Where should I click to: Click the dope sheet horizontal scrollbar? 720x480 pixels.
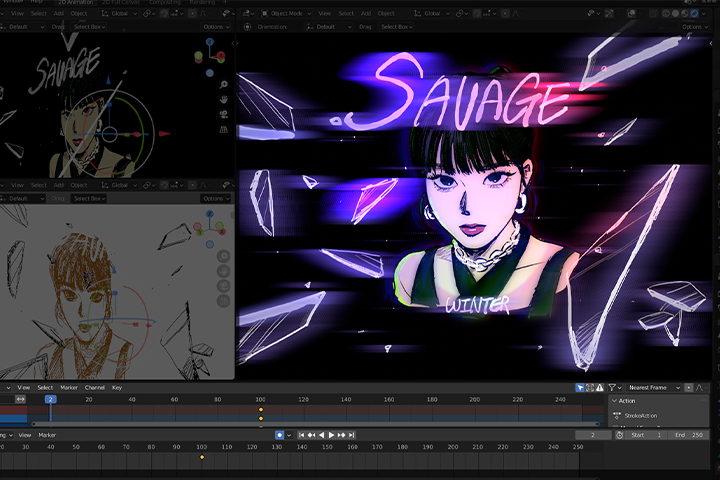(316, 424)
